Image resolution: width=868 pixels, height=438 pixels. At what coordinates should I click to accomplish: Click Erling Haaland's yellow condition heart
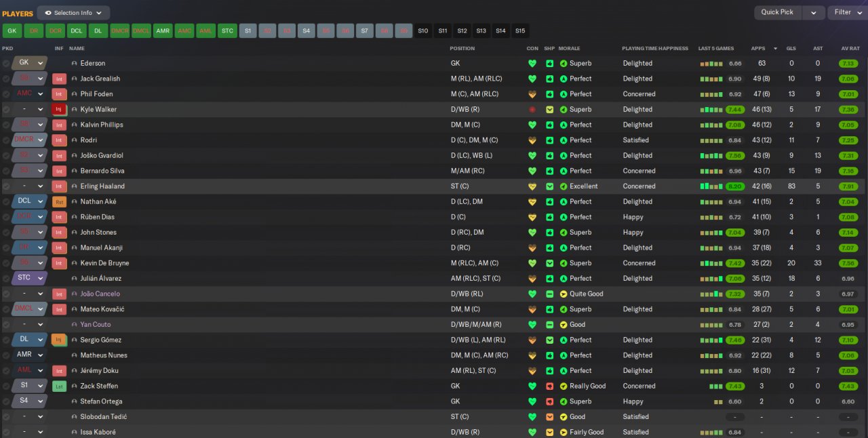tap(532, 186)
